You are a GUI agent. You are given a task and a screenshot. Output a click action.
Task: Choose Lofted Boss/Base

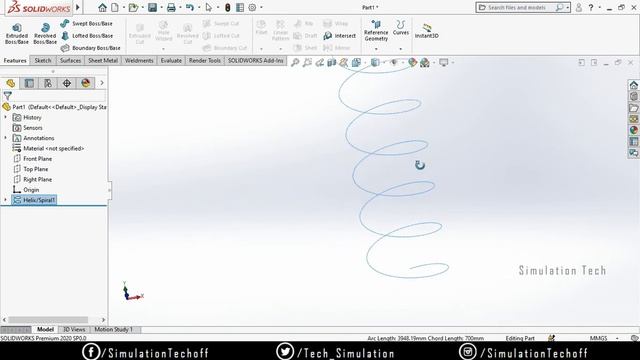click(87, 36)
